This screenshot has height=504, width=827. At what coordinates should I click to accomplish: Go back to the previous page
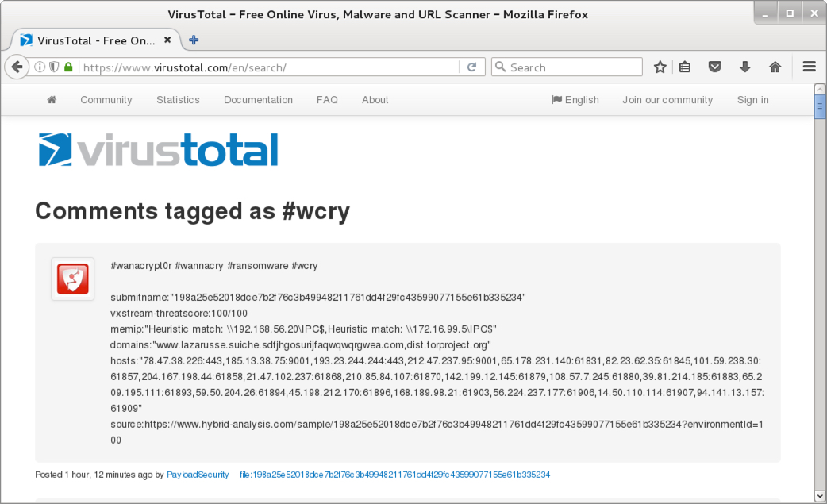coord(17,67)
